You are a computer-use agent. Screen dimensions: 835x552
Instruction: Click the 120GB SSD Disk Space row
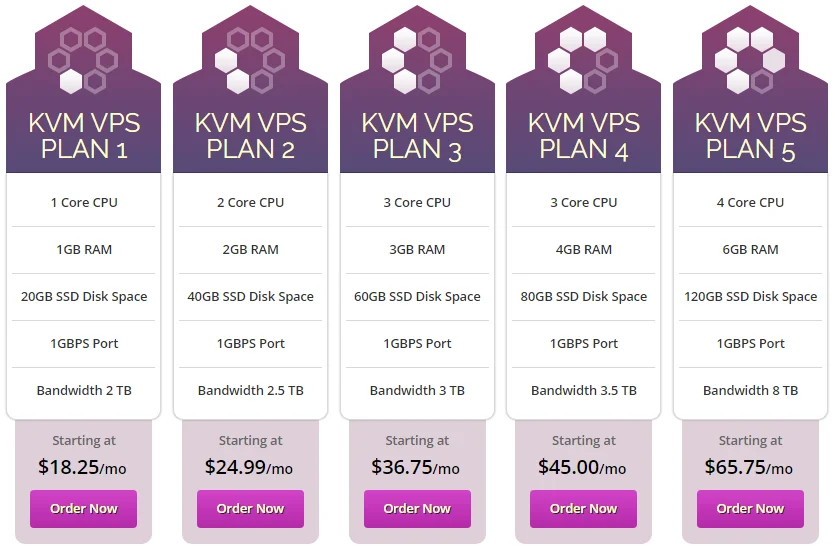750,296
